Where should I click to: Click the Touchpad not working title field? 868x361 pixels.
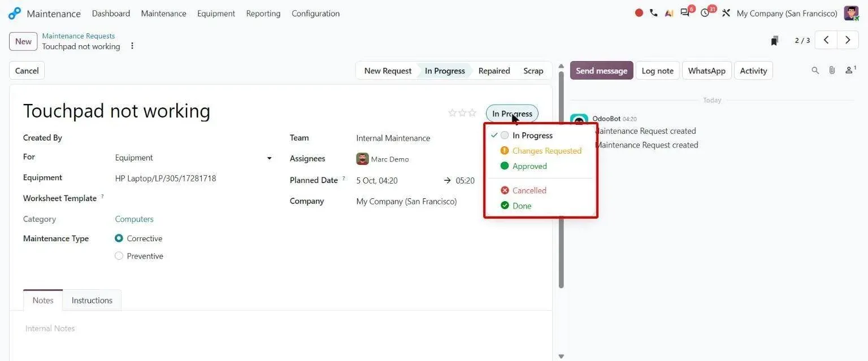click(x=116, y=111)
